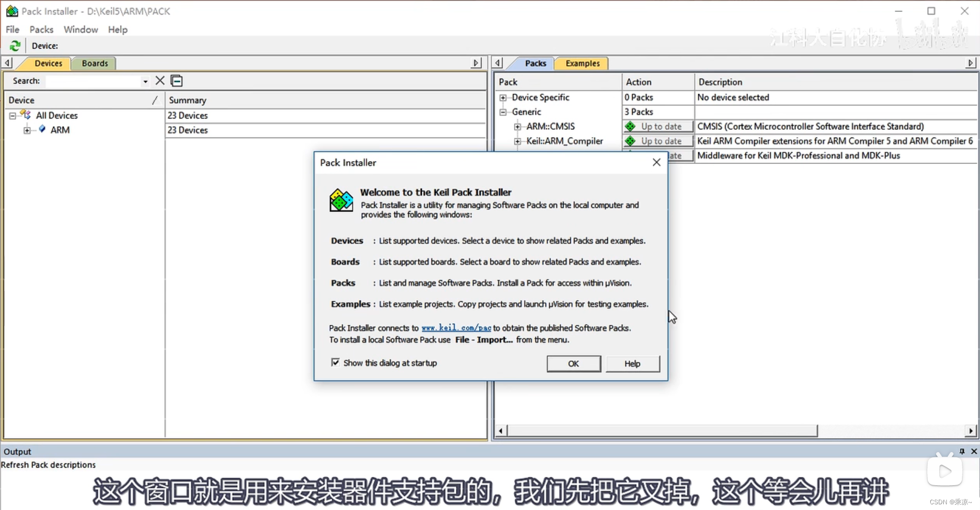Select the Device Specific row
This screenshot has height=510, width=980.
point(541,97)
